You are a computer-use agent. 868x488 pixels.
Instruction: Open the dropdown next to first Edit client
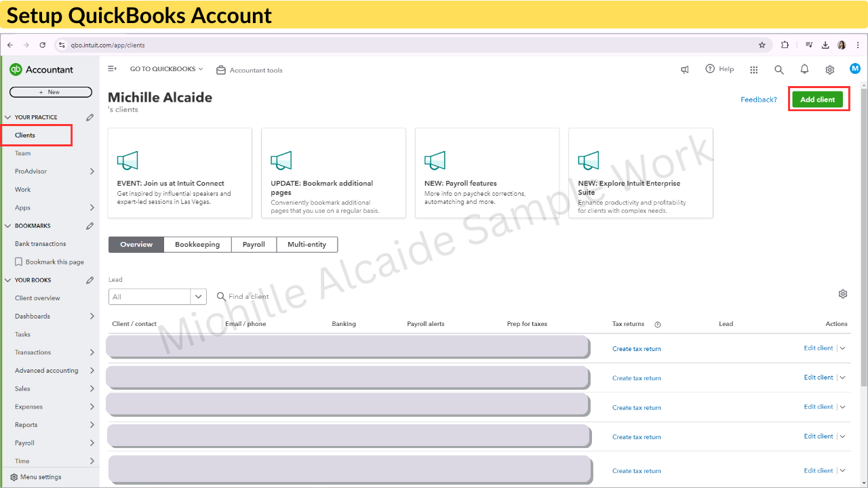843,348
